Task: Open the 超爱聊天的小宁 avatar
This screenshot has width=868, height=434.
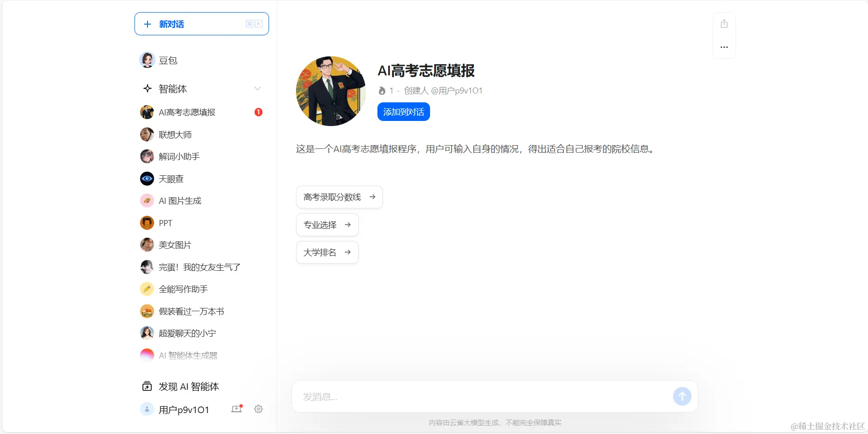Action: pyautogui.click(x=147, y=333)
